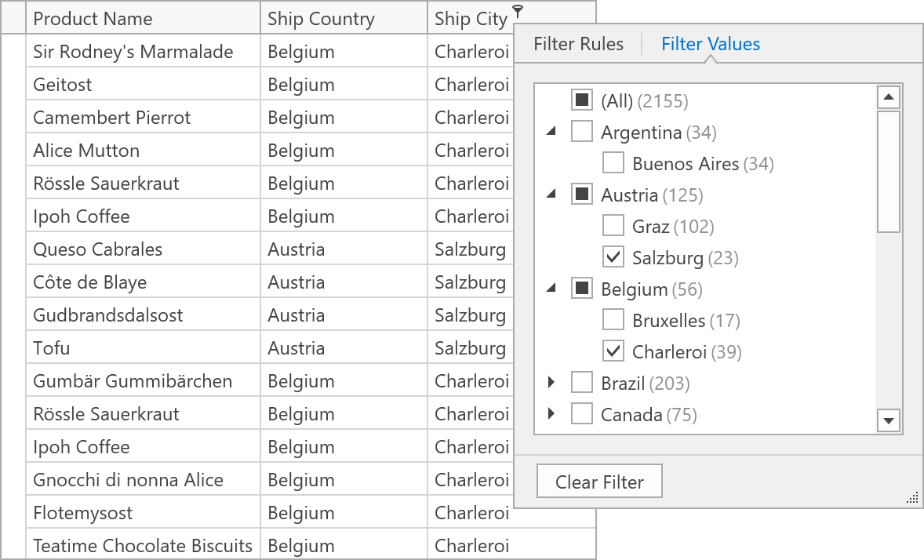Check the Buenos Aires checkbox
Screen dimensions: 924x560
(613, 163)
